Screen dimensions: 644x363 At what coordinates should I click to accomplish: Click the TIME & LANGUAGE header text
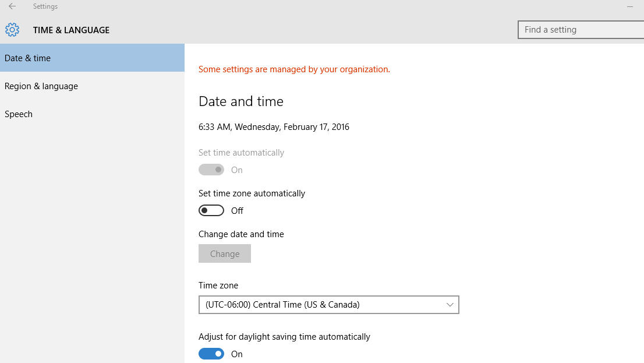tap(71, 30)
